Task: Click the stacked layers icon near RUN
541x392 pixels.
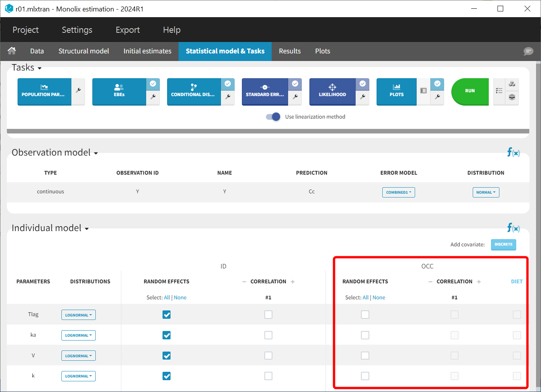Action: [512, 97]
